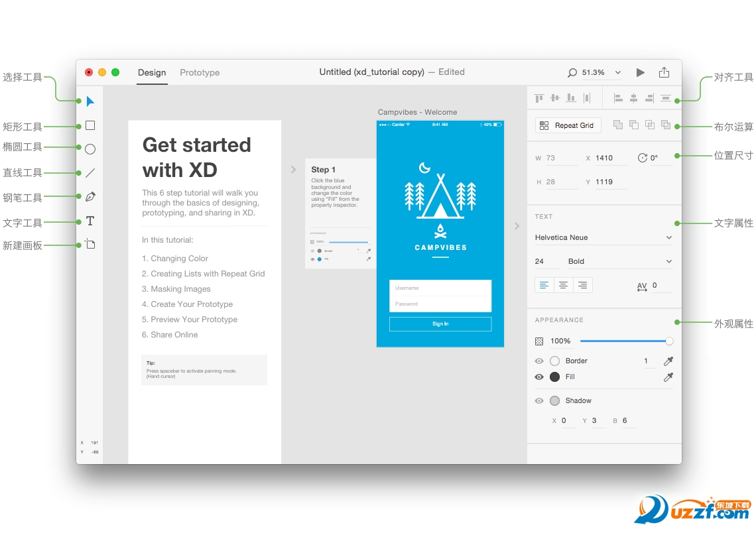756x535 pixels.
Task: Open the Helvetica Neue font dropdown
Action: tap(603, 237)
